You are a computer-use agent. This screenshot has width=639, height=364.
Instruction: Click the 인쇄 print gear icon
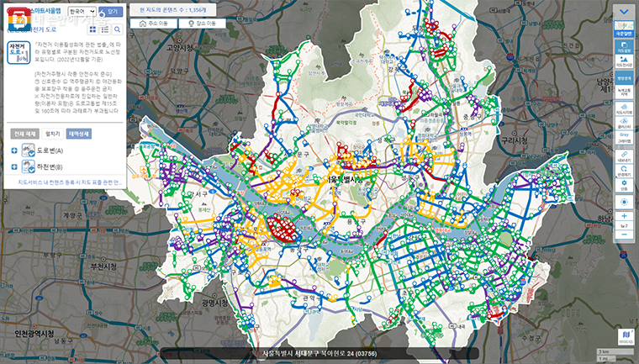click(x=624, y=186)
